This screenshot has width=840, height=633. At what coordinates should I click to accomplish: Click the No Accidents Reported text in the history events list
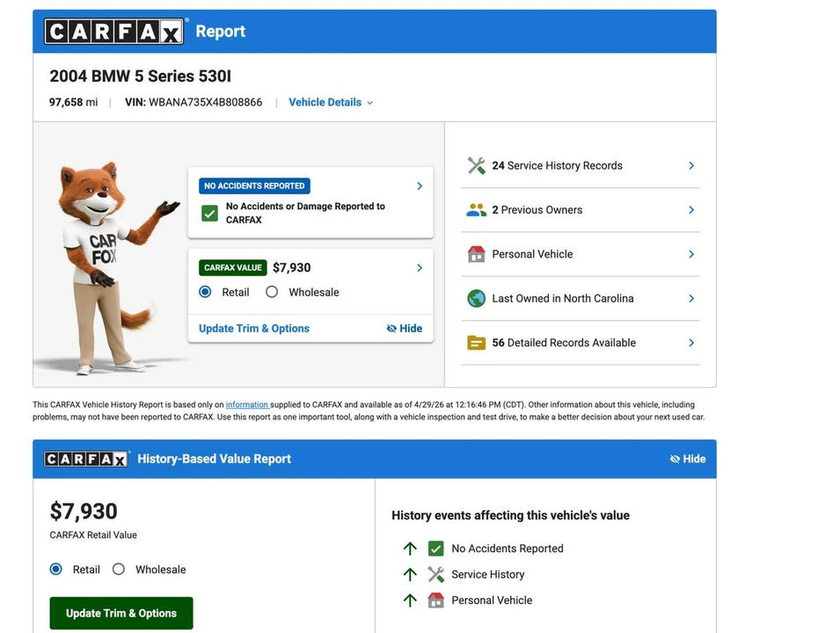[508, 549]
